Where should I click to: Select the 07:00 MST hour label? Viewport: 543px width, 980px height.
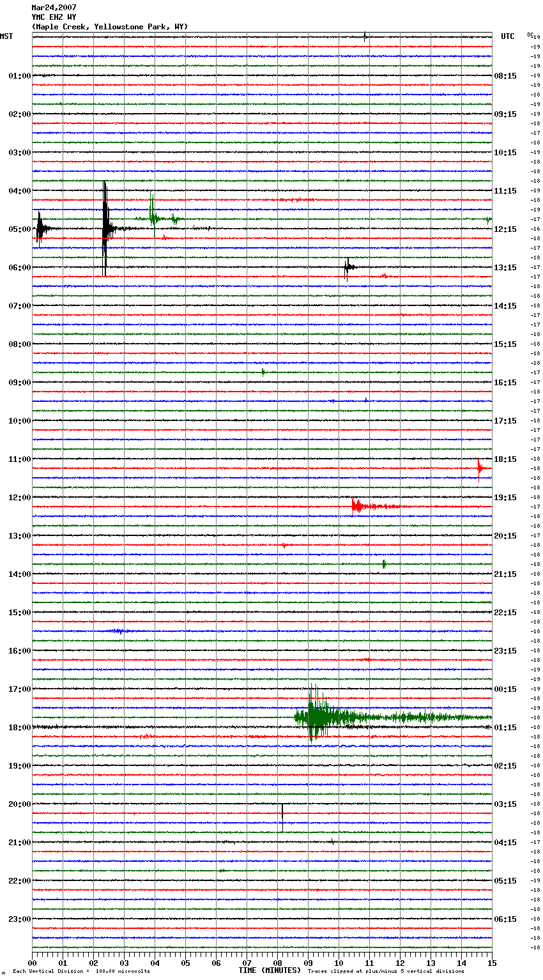point(19,306)
